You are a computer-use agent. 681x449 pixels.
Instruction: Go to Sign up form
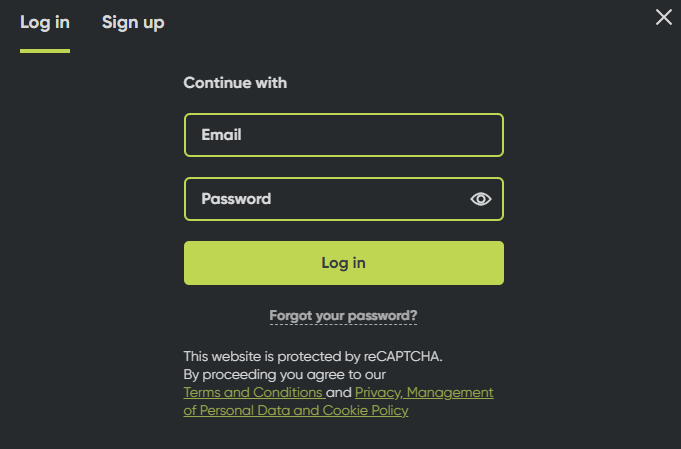[133, 23]
